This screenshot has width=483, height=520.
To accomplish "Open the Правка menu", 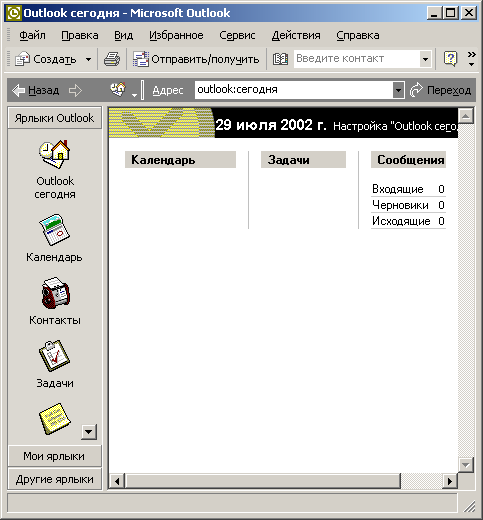I will click(x=80, y=35).
